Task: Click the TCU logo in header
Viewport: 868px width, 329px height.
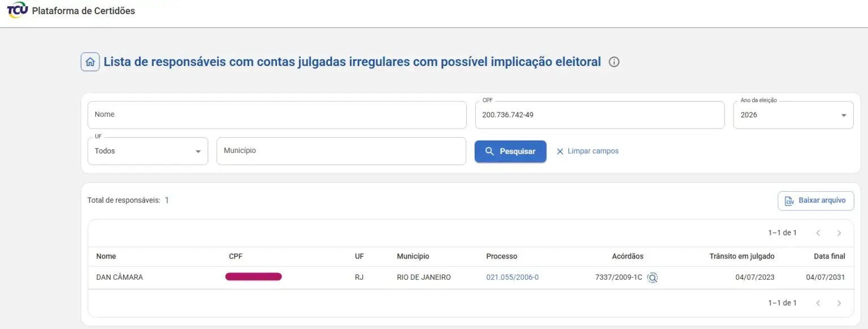Action: tap(18, 11)
